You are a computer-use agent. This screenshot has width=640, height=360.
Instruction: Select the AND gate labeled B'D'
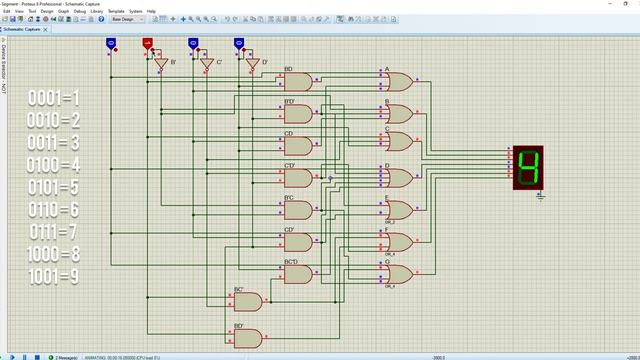coord(298,114)
